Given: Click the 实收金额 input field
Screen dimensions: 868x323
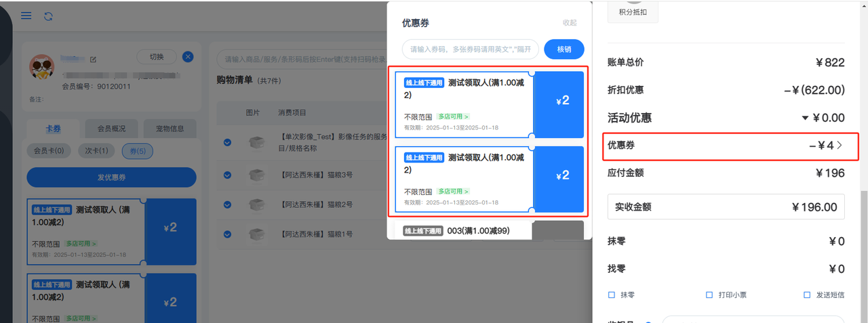Looking at the screenshot, I should [x=726, y=207].
